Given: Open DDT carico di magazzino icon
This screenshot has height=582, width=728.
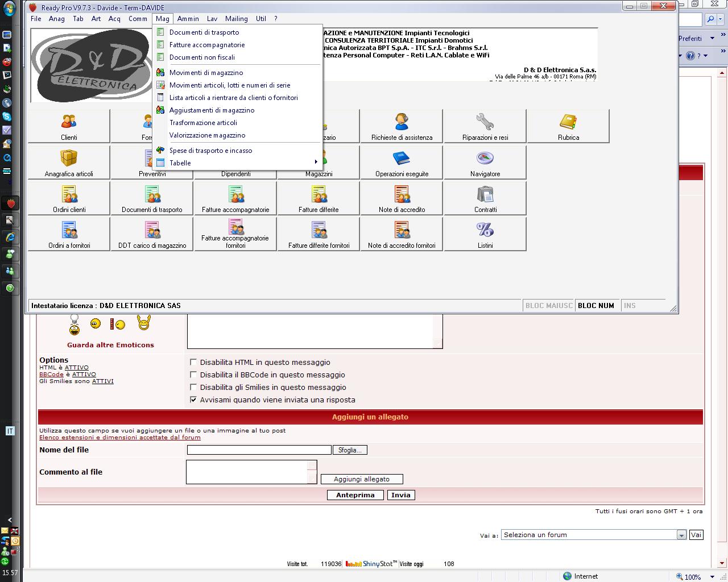Looking at the screenshot, I should tap(152, 234).
